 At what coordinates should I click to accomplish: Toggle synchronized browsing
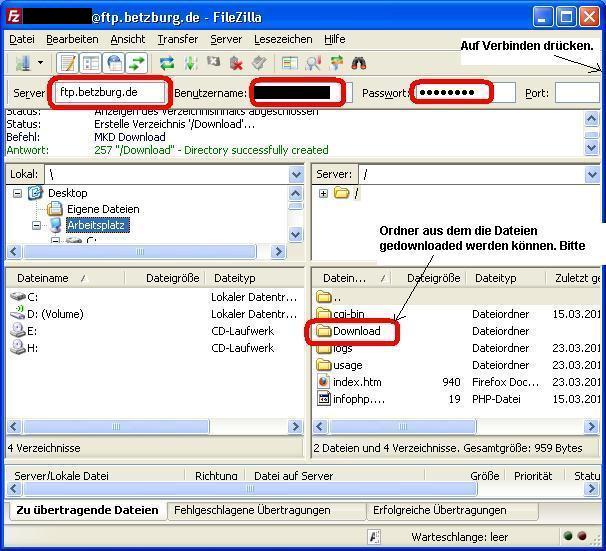pos(336,63)
